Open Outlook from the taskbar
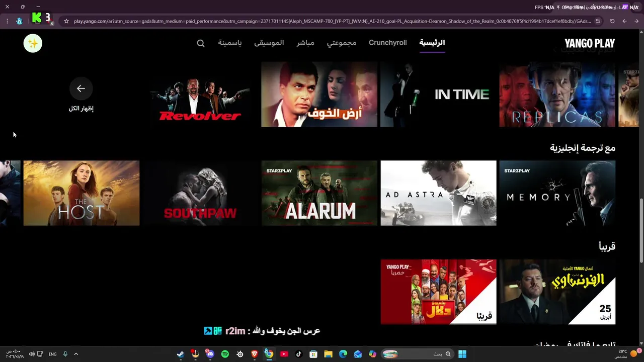 pyautogui.click(x=358, y=354)
